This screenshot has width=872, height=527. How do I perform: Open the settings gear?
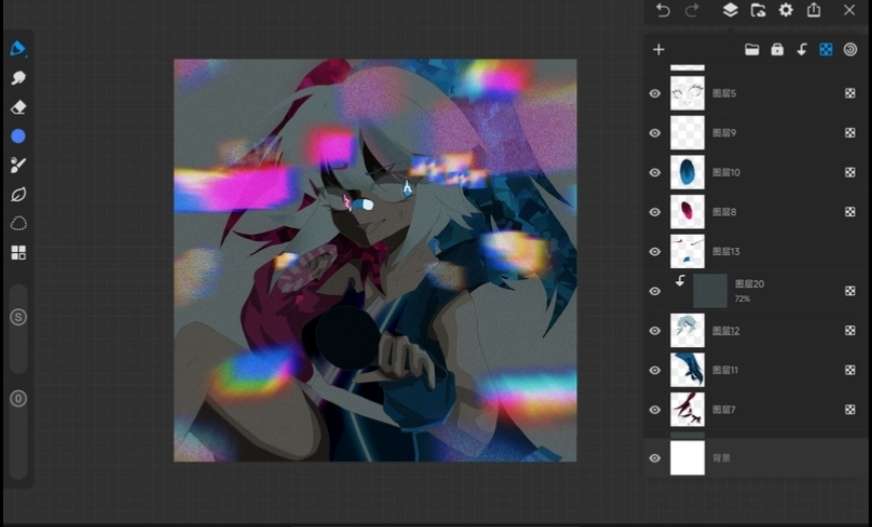coord(786,10)
